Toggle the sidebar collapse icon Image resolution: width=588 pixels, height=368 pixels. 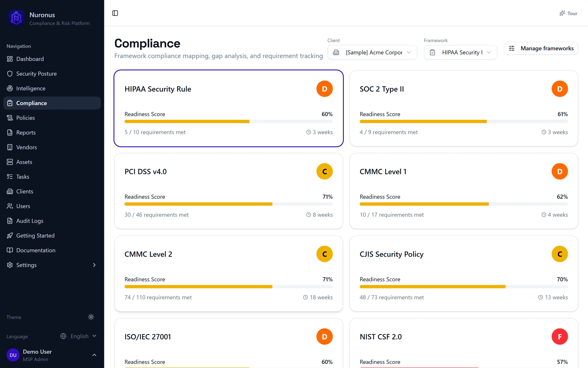(115, 13)
